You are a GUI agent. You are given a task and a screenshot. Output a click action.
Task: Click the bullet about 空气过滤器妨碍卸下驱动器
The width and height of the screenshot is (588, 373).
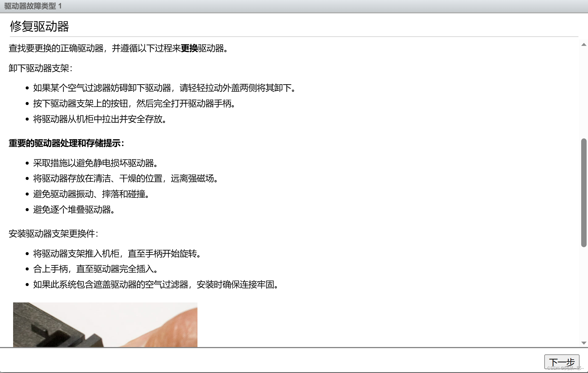(x=164, y=88)
